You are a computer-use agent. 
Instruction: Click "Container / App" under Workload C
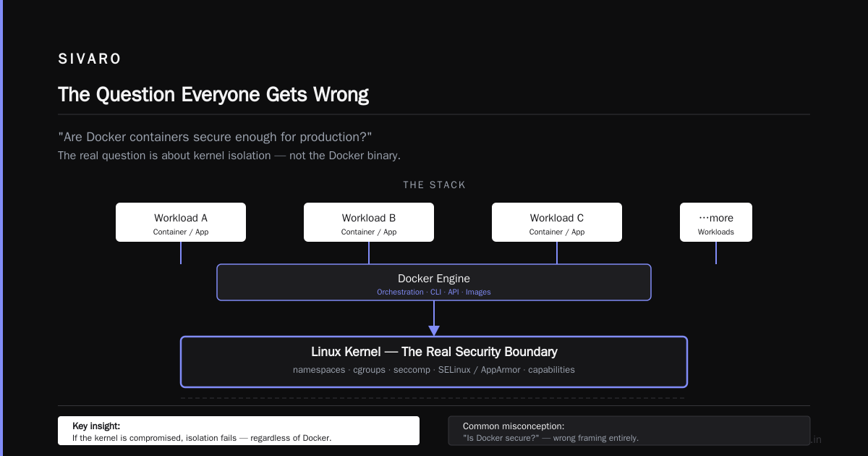click(557, 232)
